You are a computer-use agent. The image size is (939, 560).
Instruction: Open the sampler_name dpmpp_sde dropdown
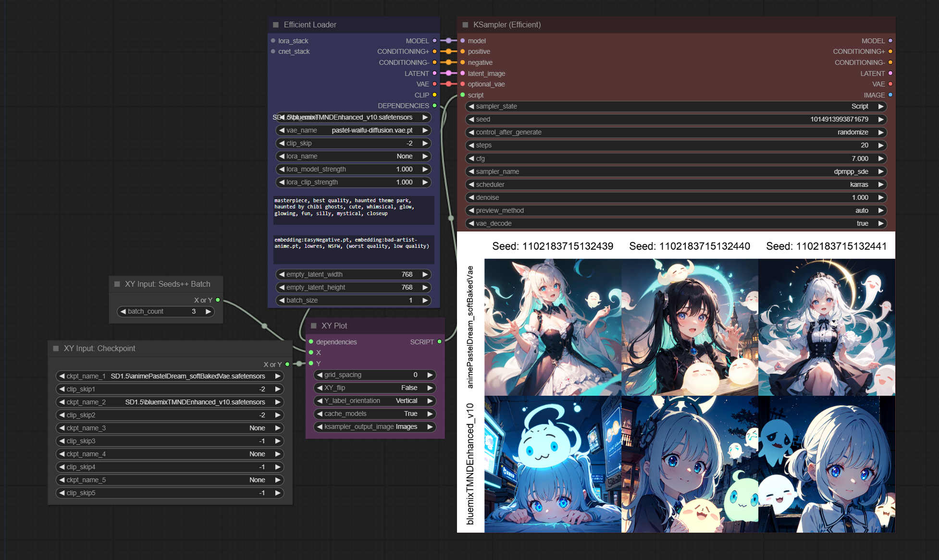(676, 171)
